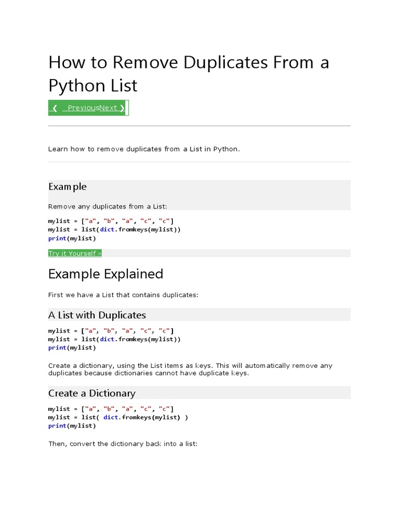The image size is (399, 532).
Task: Click horizontal divider line below the navigation buttons
Action: click(199, 126)
